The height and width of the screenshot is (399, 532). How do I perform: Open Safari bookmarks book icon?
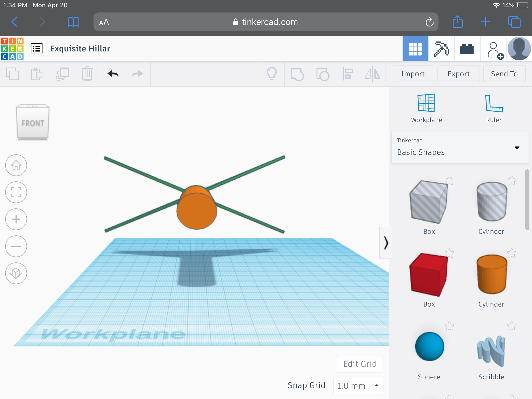pyautogui.click(x=73, y=22)
